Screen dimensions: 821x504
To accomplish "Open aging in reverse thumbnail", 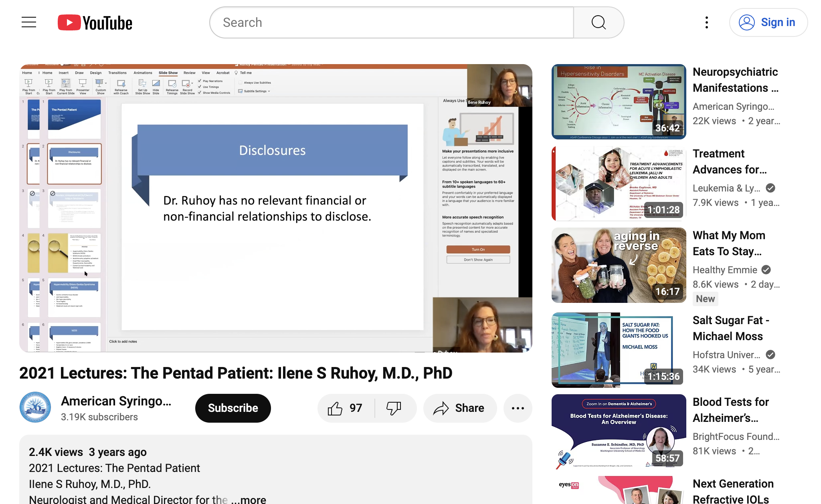I will (x=619, y=265).
